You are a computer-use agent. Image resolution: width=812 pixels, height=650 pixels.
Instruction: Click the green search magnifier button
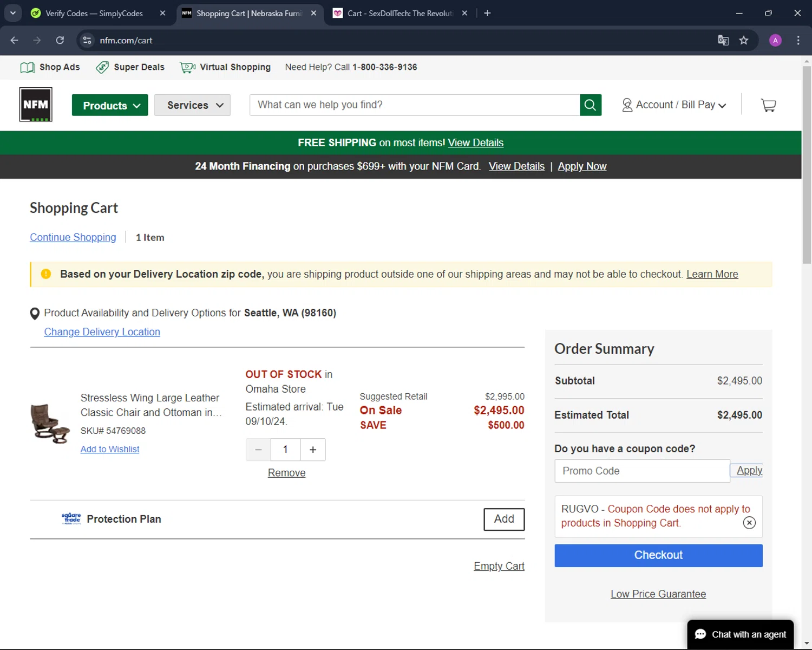[x=591, y=105]
